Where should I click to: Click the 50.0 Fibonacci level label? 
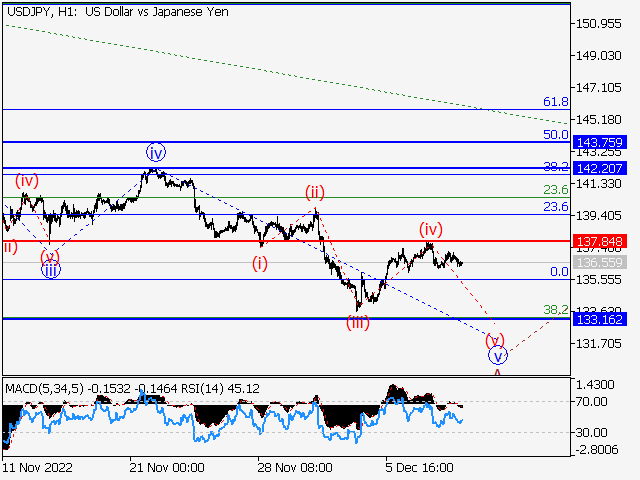click(x=556, y=134)
